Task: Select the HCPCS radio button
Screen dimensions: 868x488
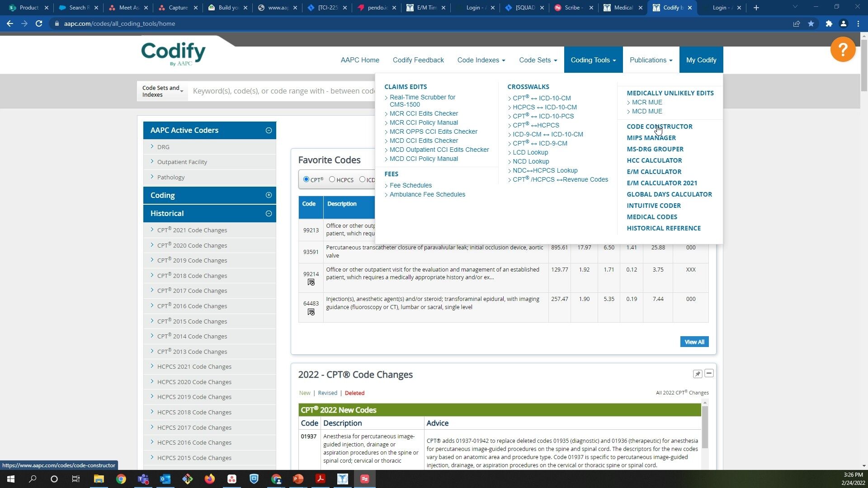Action: [332, 179]
